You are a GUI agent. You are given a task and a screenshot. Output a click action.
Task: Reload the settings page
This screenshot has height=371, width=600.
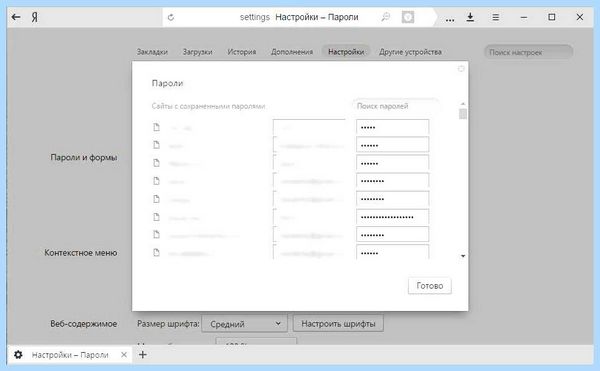click(x=171, y=17)
